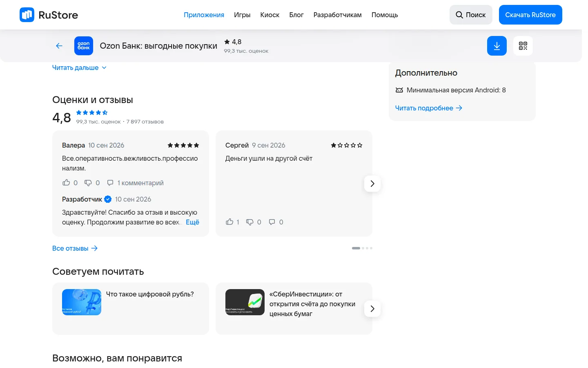Open the QR code icon button
The width and height of the screenshot is (588, 368).
click(523, 46)
